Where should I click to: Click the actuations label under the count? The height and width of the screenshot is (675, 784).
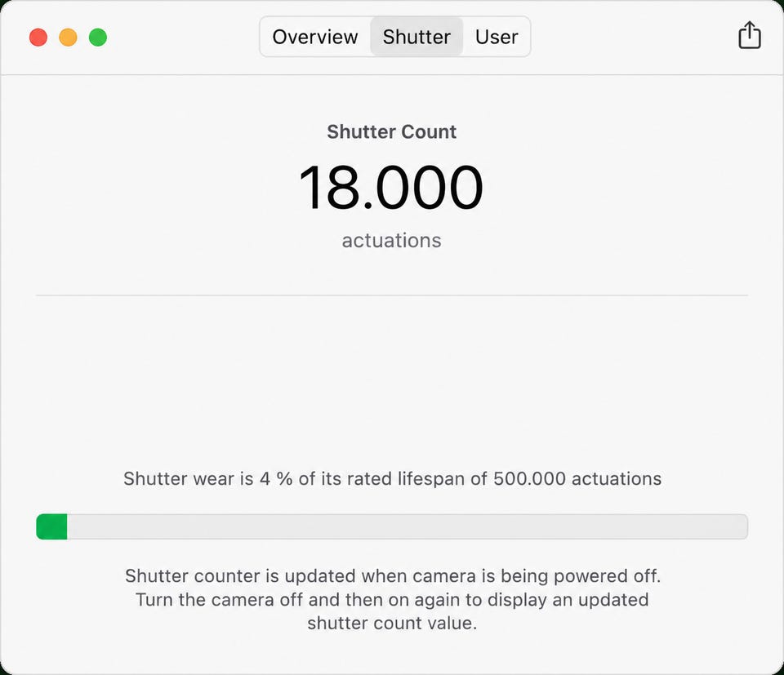(391, 241)
